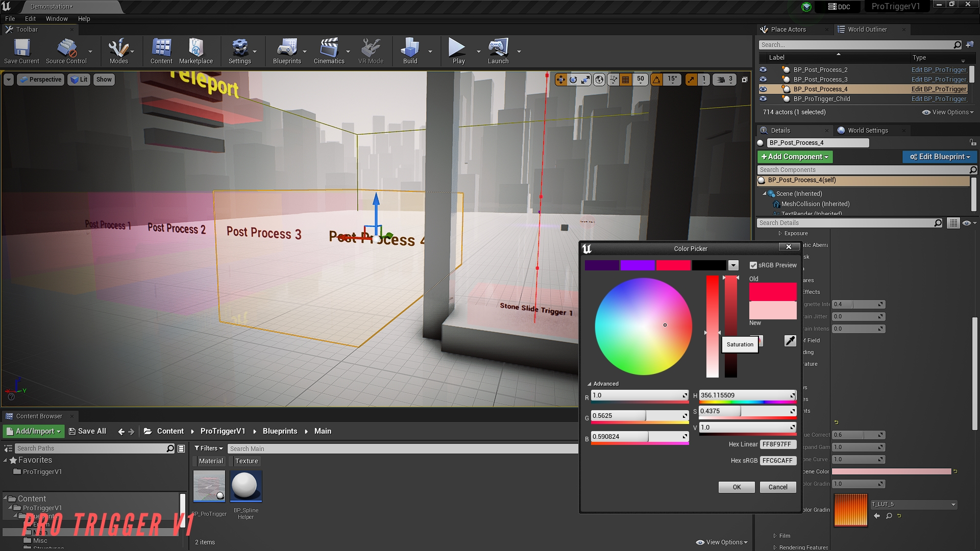Open the Window menu
The height and width of the screenshot is (551, 980).
(56, 18)
